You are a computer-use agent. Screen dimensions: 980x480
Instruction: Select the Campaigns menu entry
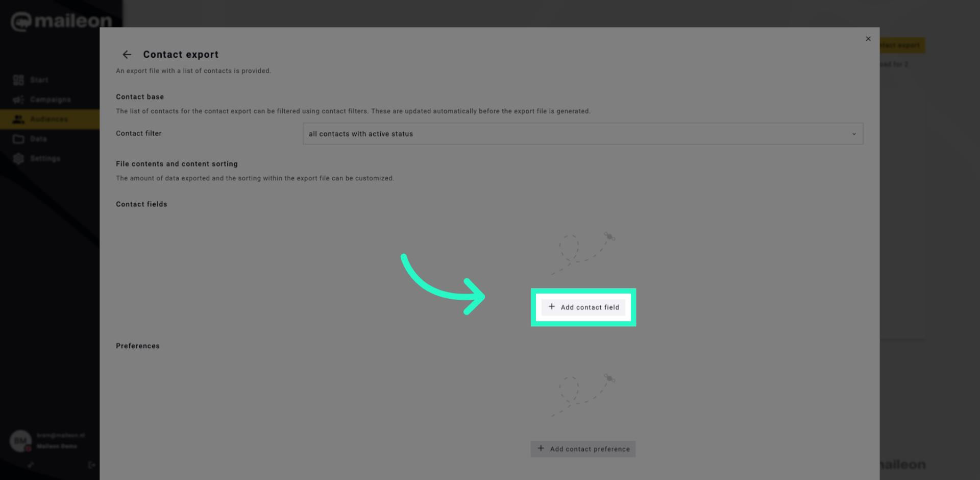[51, 99]
